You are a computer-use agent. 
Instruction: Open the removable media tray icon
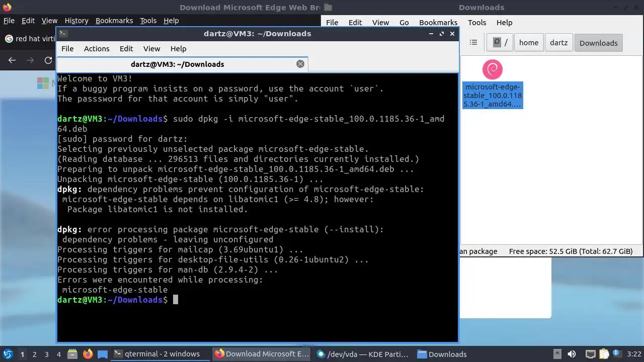tap(557, 354)
